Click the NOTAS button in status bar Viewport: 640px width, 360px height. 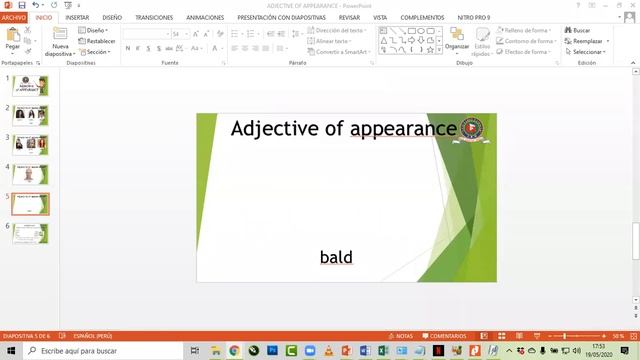point(400,336)
